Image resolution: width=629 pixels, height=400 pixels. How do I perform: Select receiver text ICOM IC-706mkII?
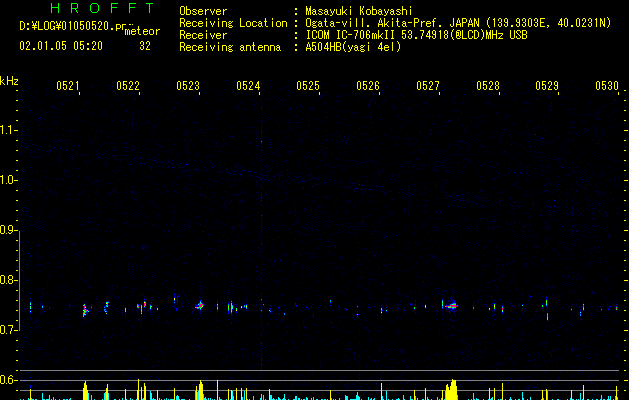click(351, 35)
